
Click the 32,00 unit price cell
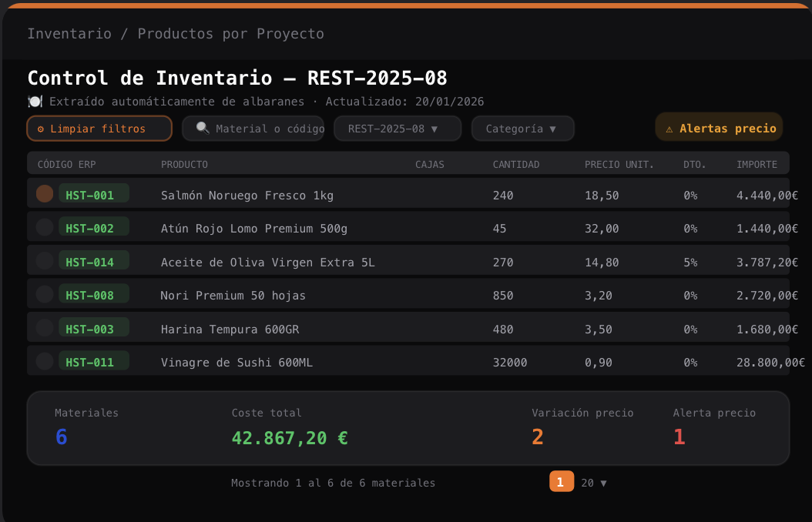coord(602,229)
